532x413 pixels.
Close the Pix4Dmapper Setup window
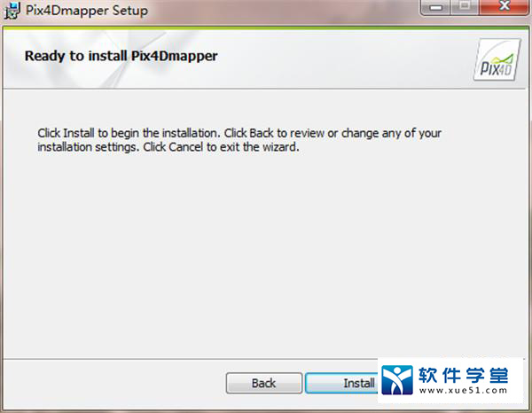point(505,7)
